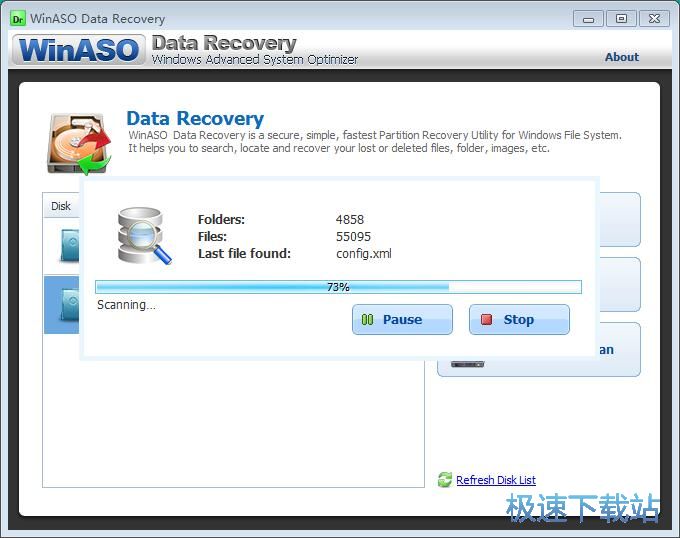The image size is (680, 538).
Task: Click the green pause bars icon
Action: (367, 320)
